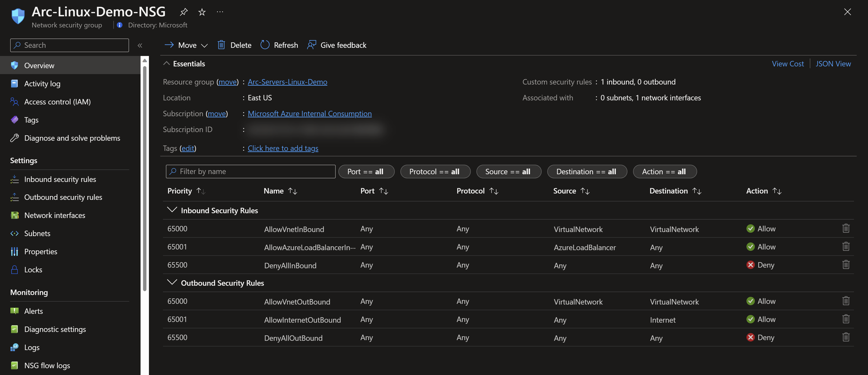Viewport: 868px width, 375px height.
Task: Click the Click here to add tags link
Action: 283,148
